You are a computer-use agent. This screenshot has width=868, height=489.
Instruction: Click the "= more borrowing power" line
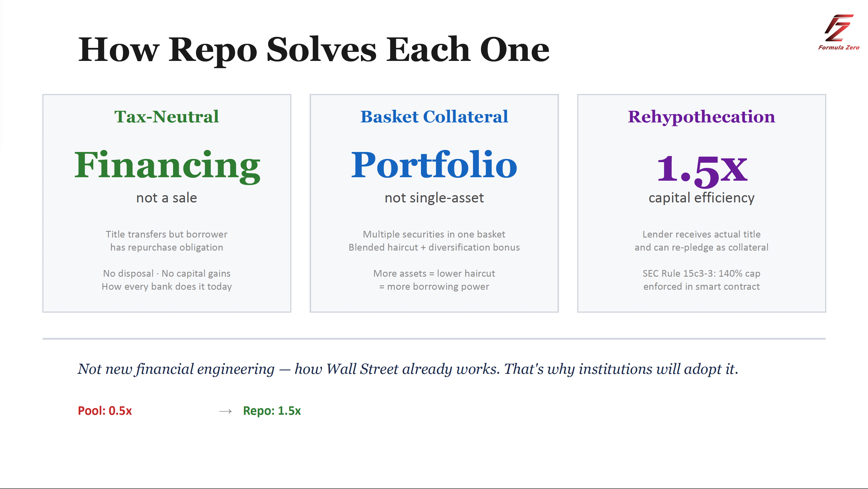(434, 287)
